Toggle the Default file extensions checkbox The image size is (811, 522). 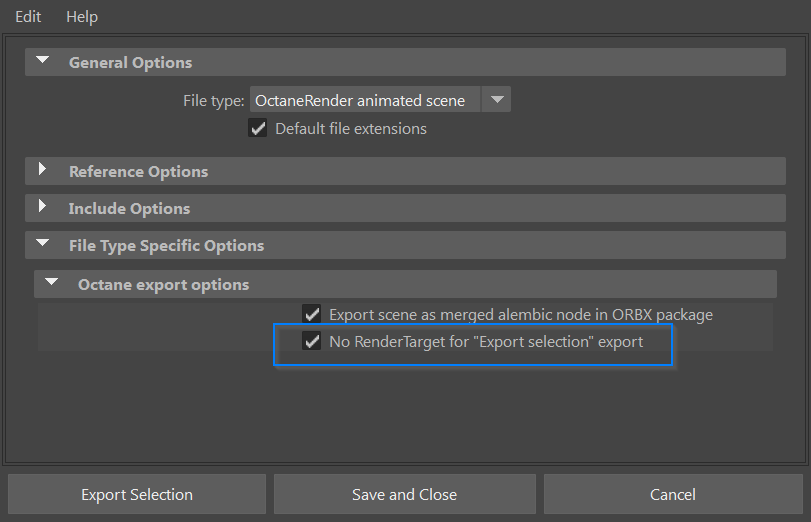tap(258, 128)
